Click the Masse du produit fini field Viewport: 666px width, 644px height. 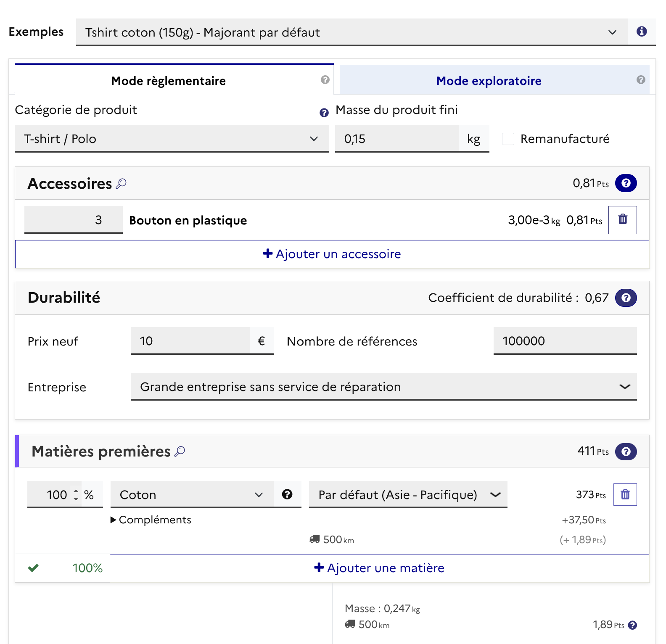pyautogui.click(x=396, y=139)
